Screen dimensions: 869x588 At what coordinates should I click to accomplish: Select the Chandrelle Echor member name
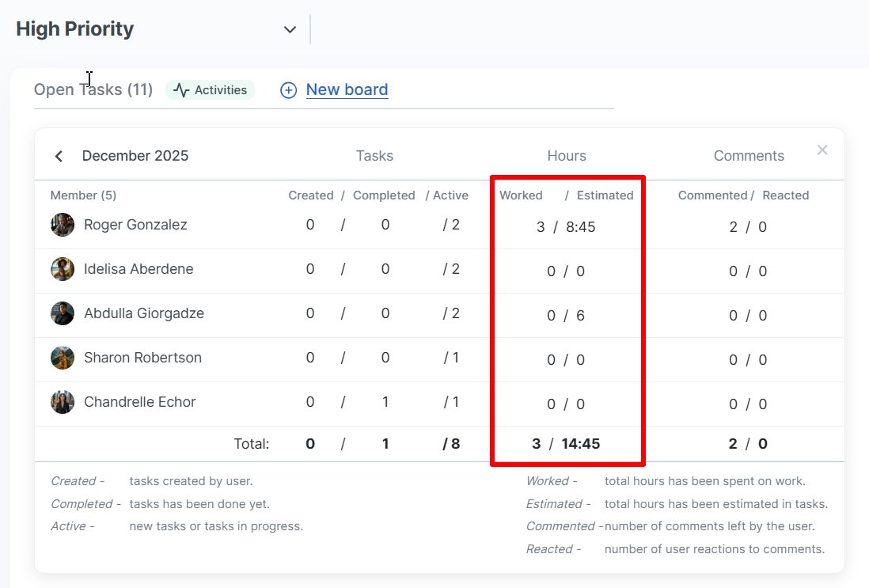pyautogui.click(x=139, y=402)
